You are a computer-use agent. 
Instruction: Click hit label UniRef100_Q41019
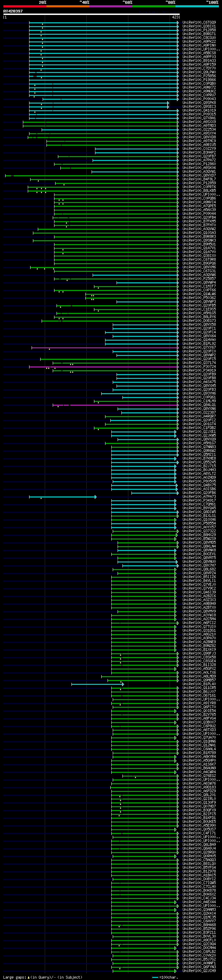click(199, 110)
